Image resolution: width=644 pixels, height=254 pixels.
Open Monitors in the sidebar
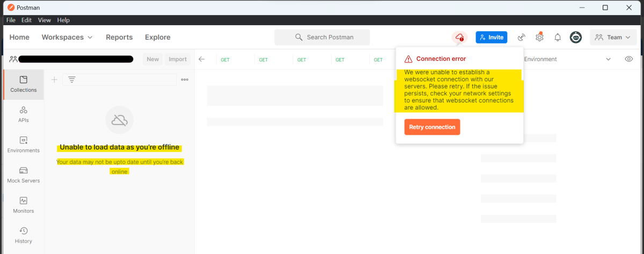(24, 205)
